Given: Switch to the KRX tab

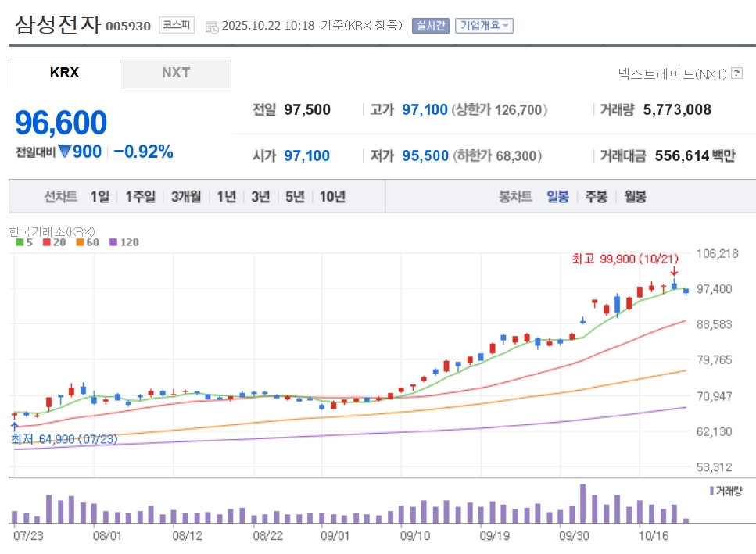Looking at the screenshot, I should click(64, 73).
